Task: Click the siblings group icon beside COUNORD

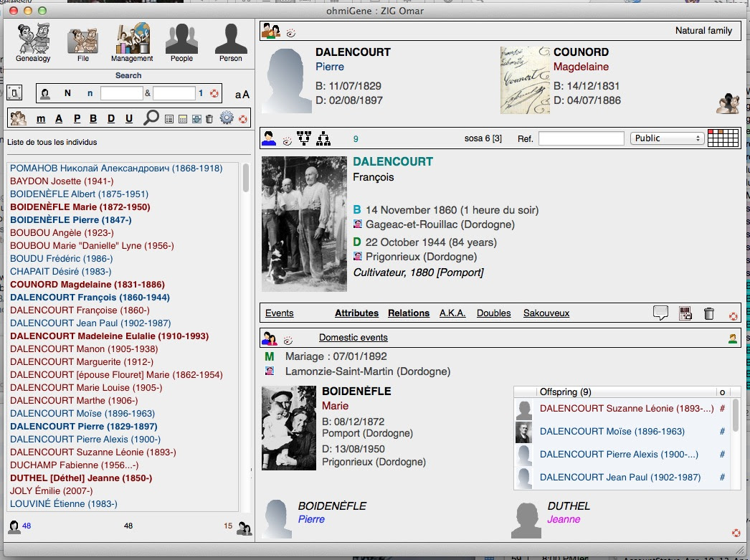Action: click(x=728, y=103)
